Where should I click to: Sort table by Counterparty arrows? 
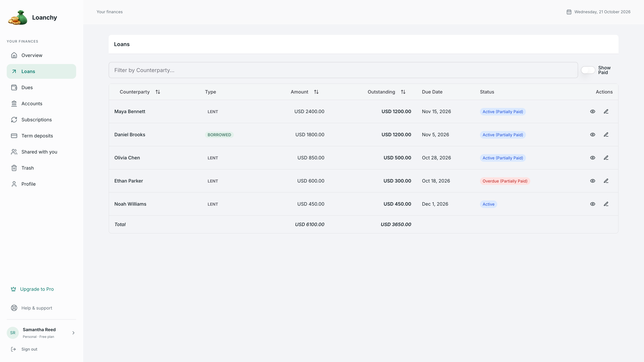point(158,92)
